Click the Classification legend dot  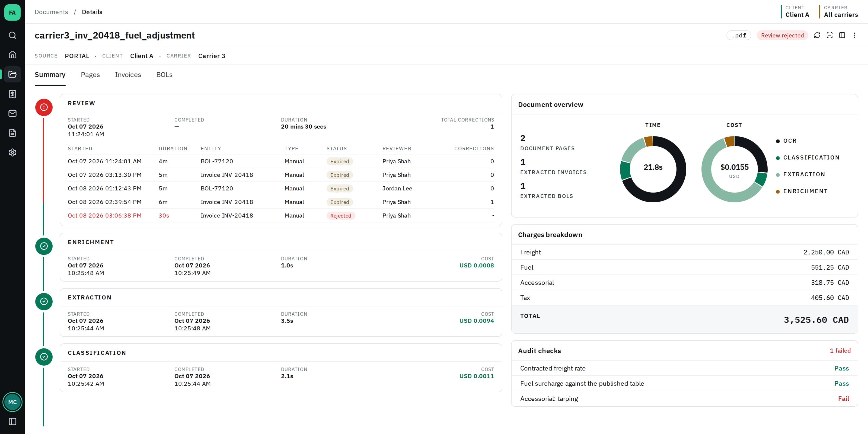tap(778, 158)
